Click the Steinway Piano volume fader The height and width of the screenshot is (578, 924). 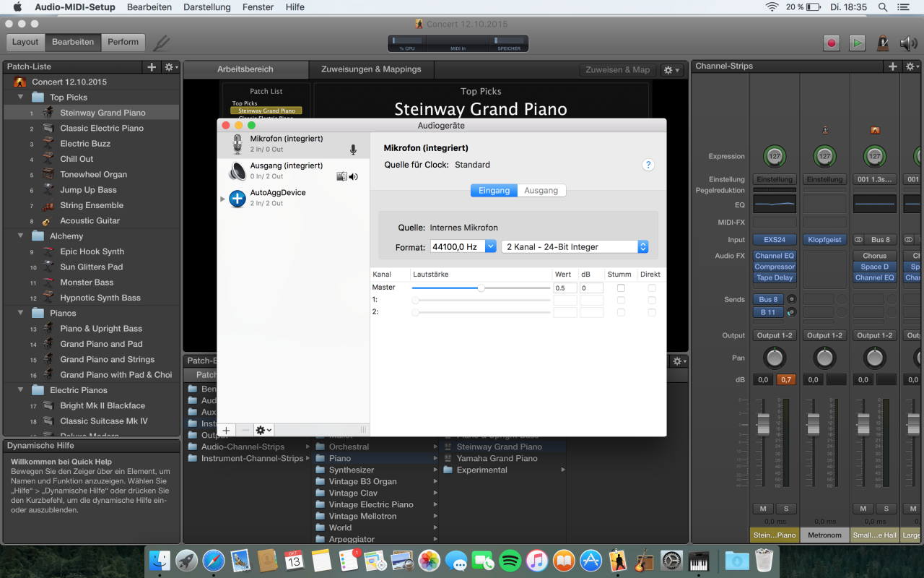pos(763,425)
